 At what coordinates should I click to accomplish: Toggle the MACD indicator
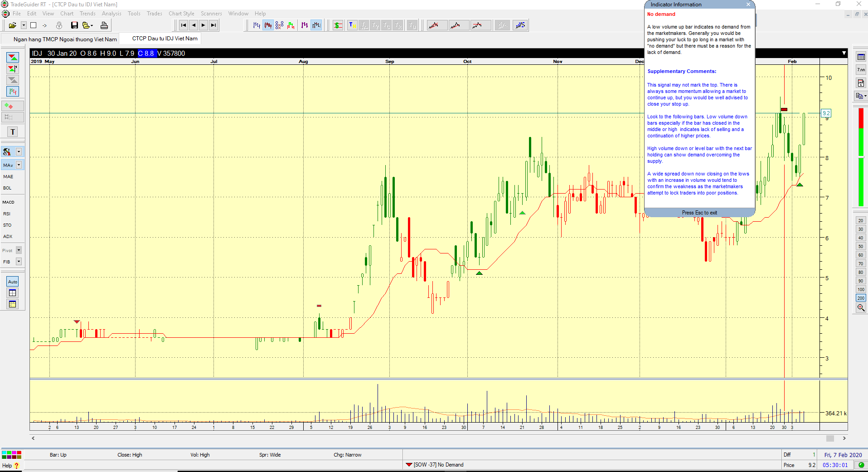tap(9, 202)
